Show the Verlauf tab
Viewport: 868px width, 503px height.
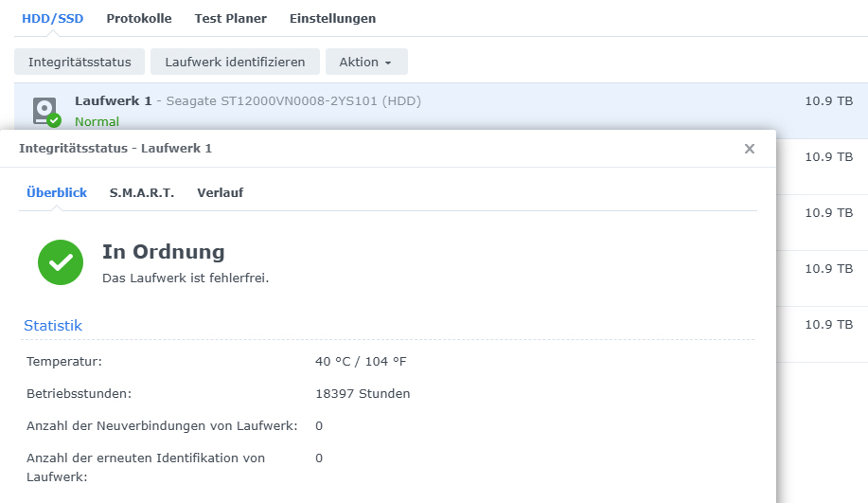click(220, 192)
